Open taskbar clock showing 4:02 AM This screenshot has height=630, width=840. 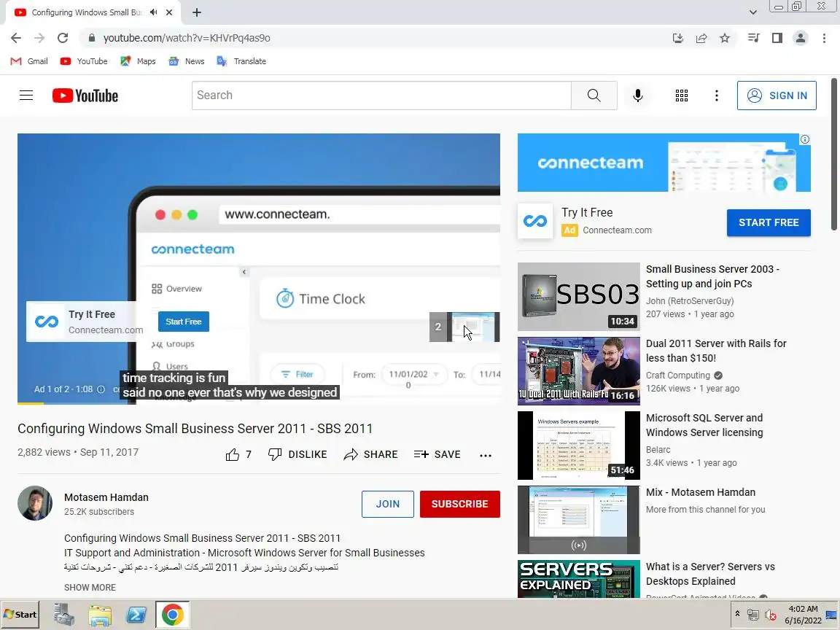pyautogui.click(x=803, y=615)
